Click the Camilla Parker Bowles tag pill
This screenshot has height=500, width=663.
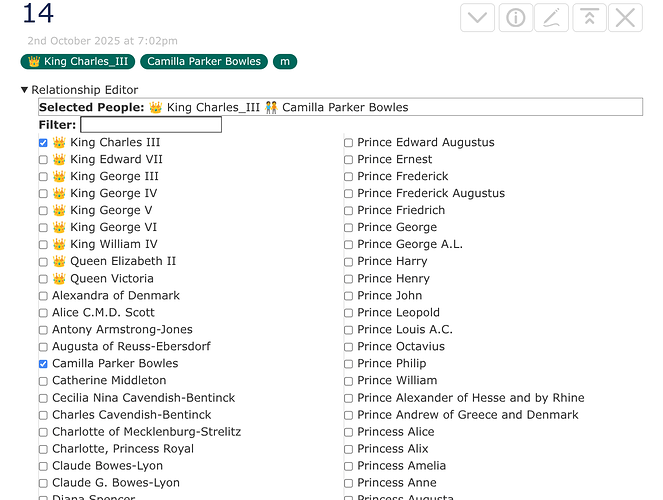tap(204, 62)
